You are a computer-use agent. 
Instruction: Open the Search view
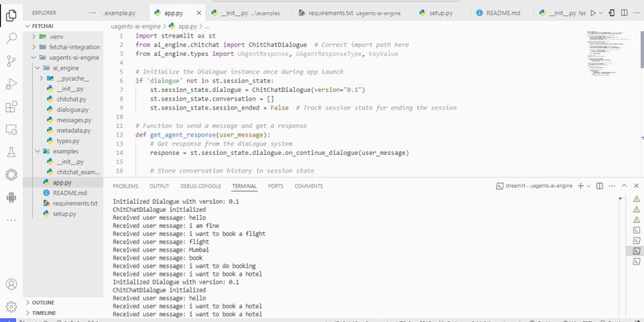click(11, 38)
